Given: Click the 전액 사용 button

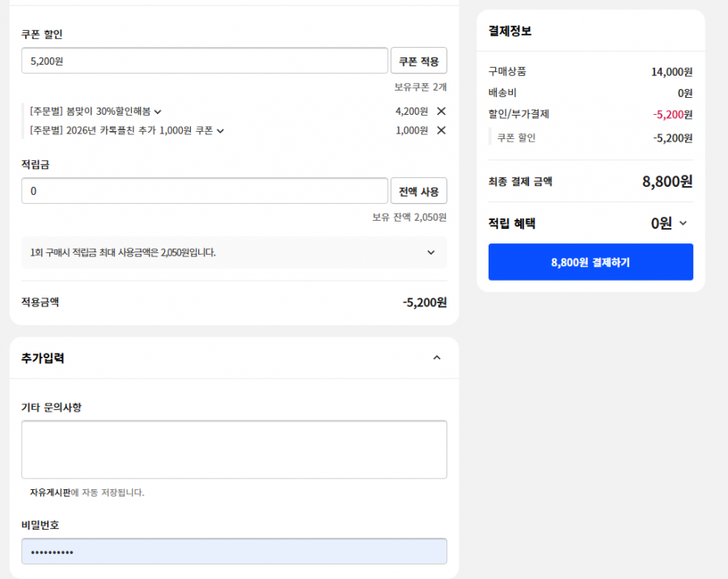Looking at the screenshot, I should tap(418, 192).
